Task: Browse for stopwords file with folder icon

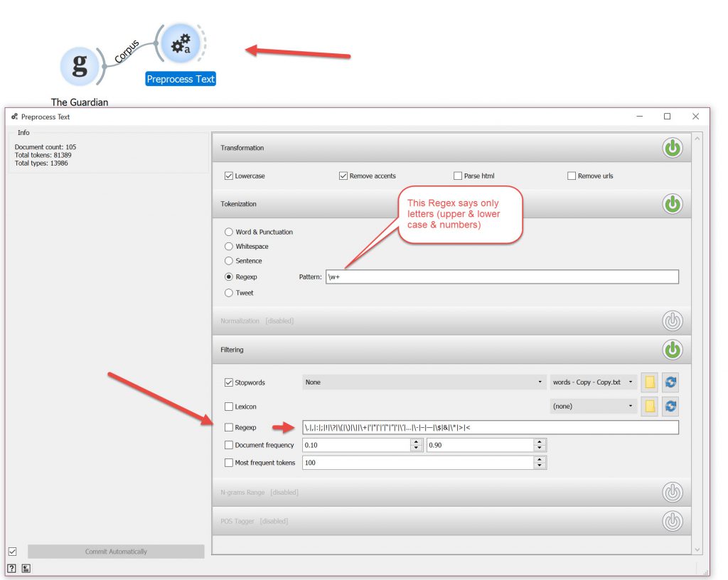Action: click(x=648, y=382)
